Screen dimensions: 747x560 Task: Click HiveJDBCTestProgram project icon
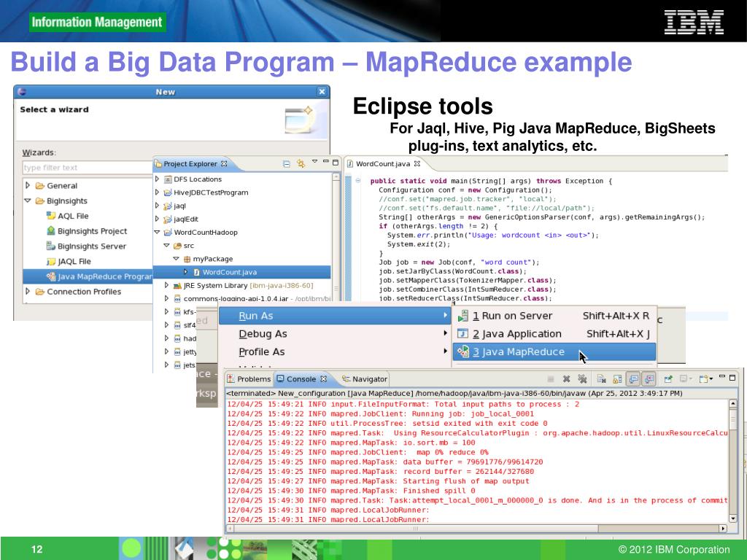(x=168, y=192)
